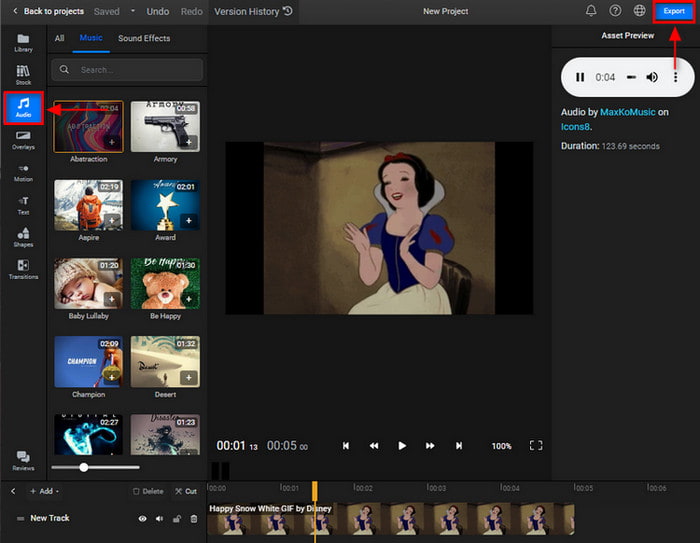This screenshot has width=700, height=543.
Task: Click the orange timeline playhead
Action: [315, 491]
